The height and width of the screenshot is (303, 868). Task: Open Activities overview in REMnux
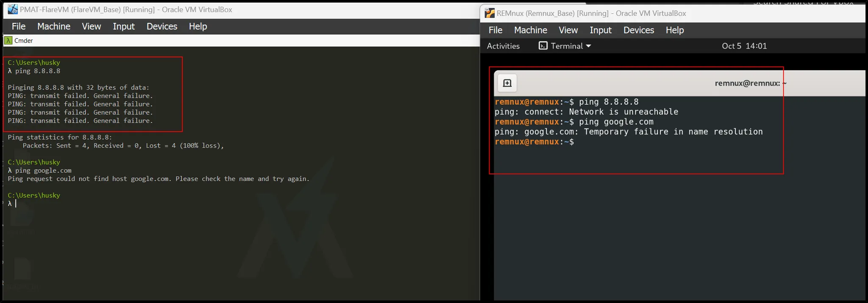pos(503,46)
